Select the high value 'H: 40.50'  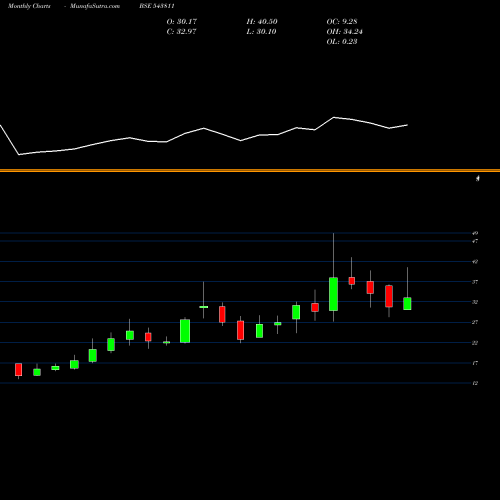pos(262,21)
